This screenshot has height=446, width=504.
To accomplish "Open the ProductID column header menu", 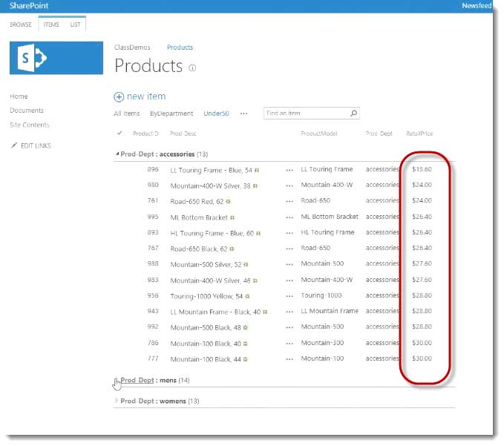I will click(145, 134).
